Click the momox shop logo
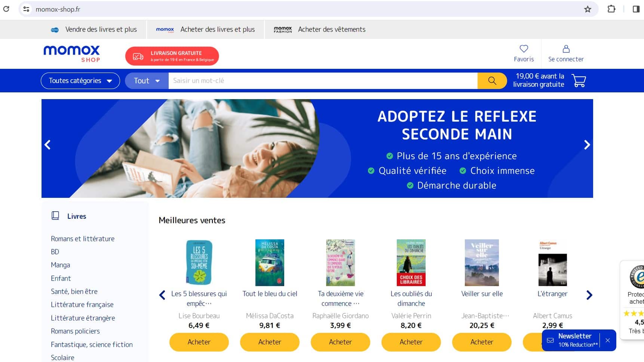Screen dimensions: 644x362 [72, 54]
